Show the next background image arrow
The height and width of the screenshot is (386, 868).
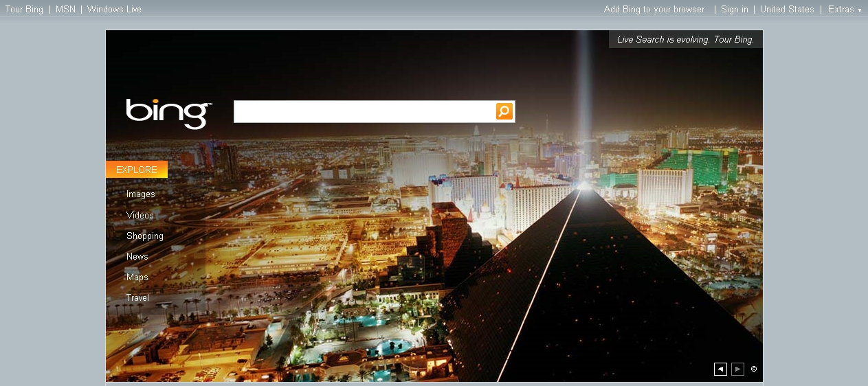click(x=737, y=369)
